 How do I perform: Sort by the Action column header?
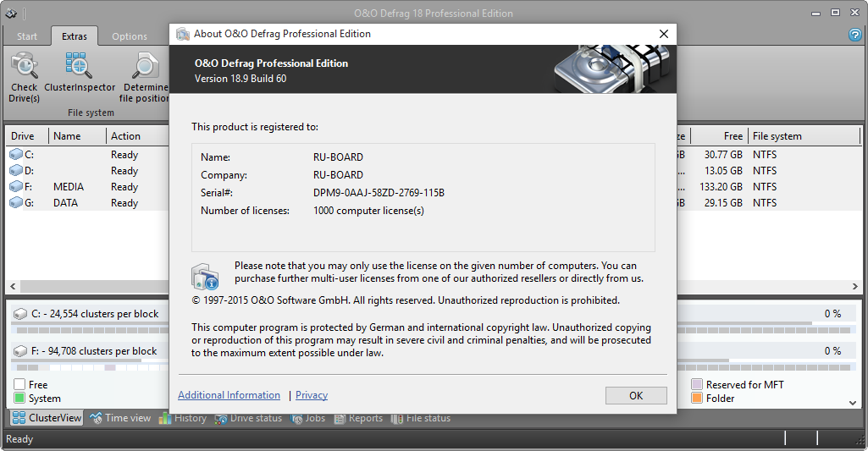137,135
